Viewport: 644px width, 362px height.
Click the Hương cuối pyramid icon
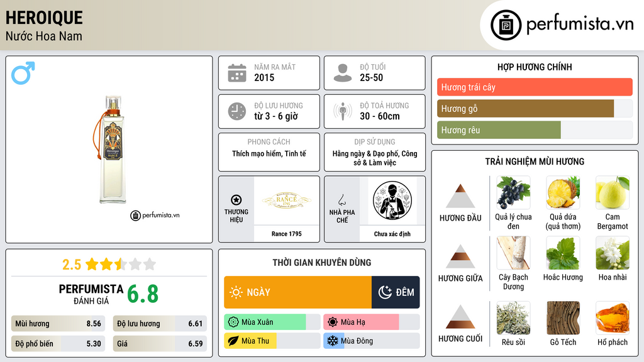tap(460, 317)
